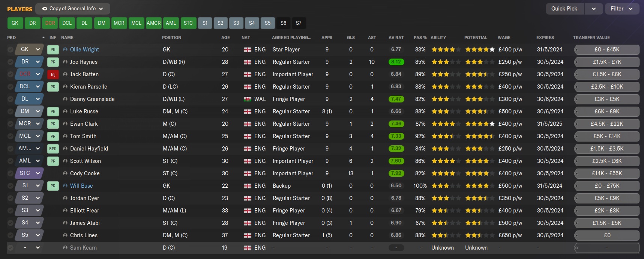Screen dimensions: 644x259
Task: Toggle selection checkmark for Jack Batten row
Action: point(11,74)
